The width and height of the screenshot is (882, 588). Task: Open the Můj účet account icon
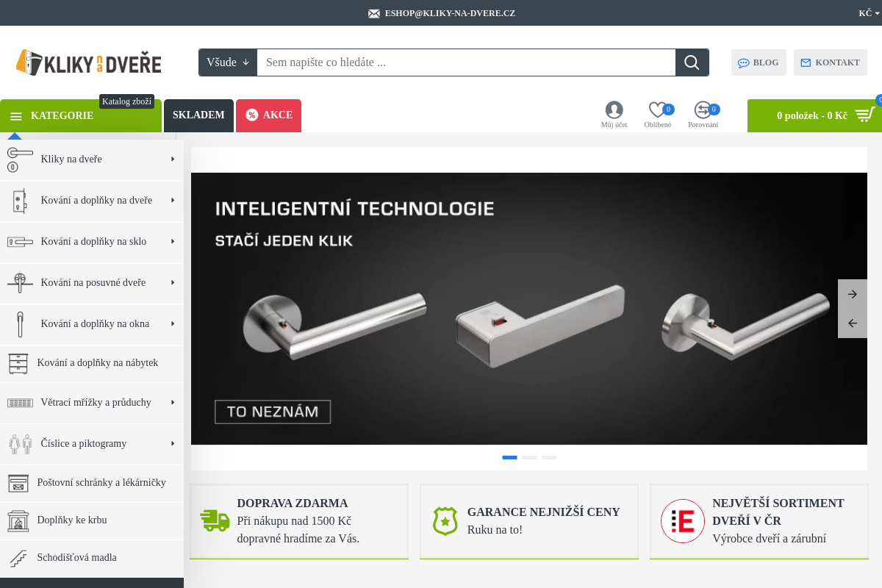[x=614, y=110]
